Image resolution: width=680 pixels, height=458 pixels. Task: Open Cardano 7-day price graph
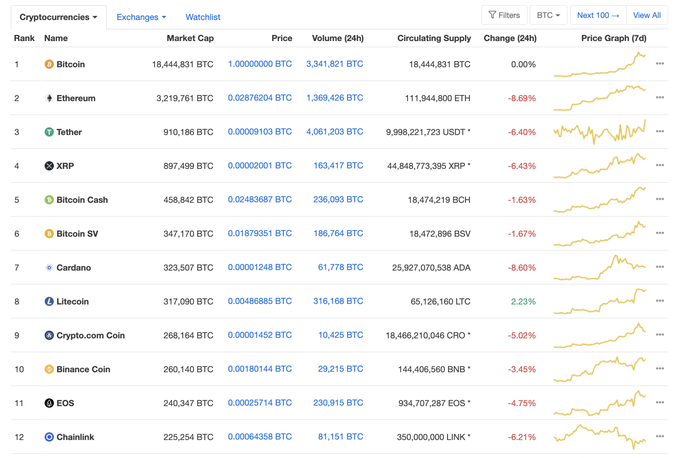point(600,268)
